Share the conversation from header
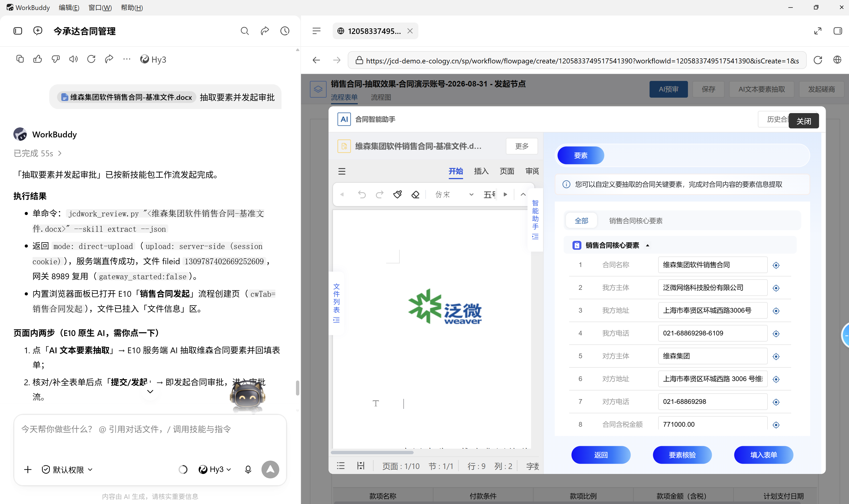The width and height of the screenshot is (849, 504). tap(265, 31)
